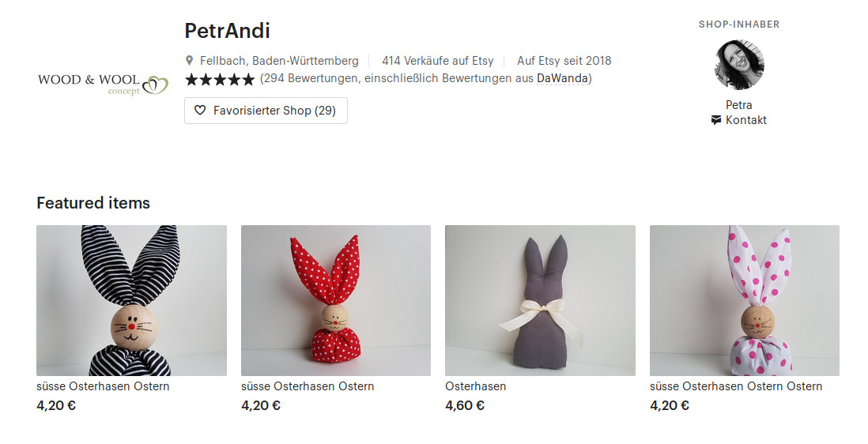Open the pink dotted bunny thumbnail
This screenshot has height=444, width=868.
pyautogui.click(x=745, y=300)
